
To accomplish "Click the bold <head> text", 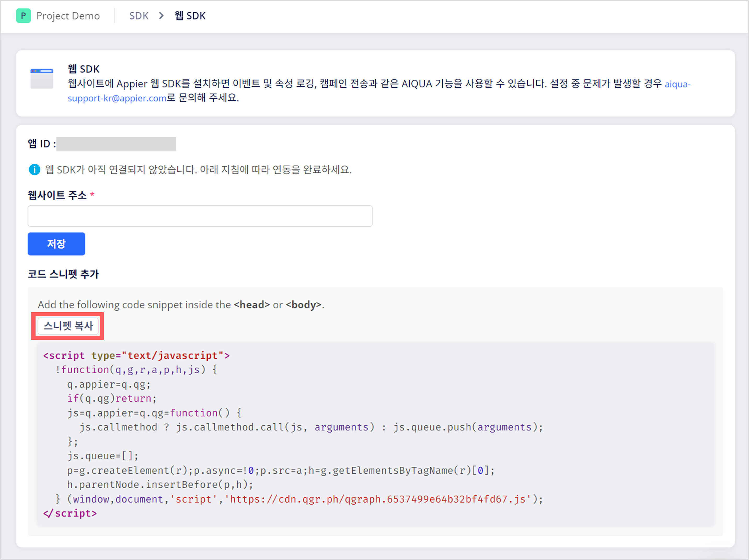I will 252,305.
